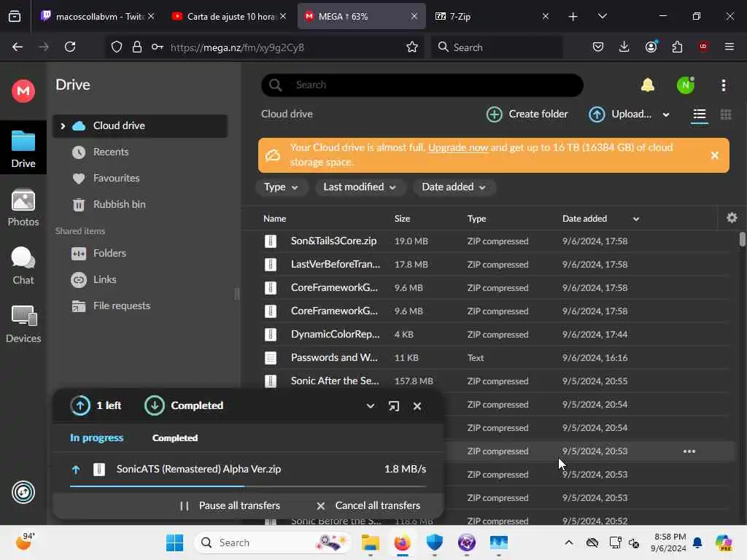Open the Photos section in sidebar

coord(23,208)
